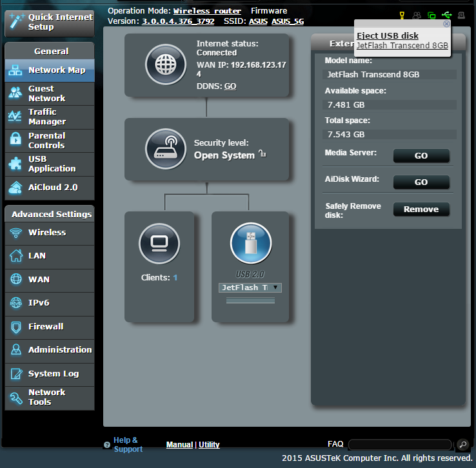Click Open System security level text
This screenshot has height=468, width=476.
tap(224, 155)
